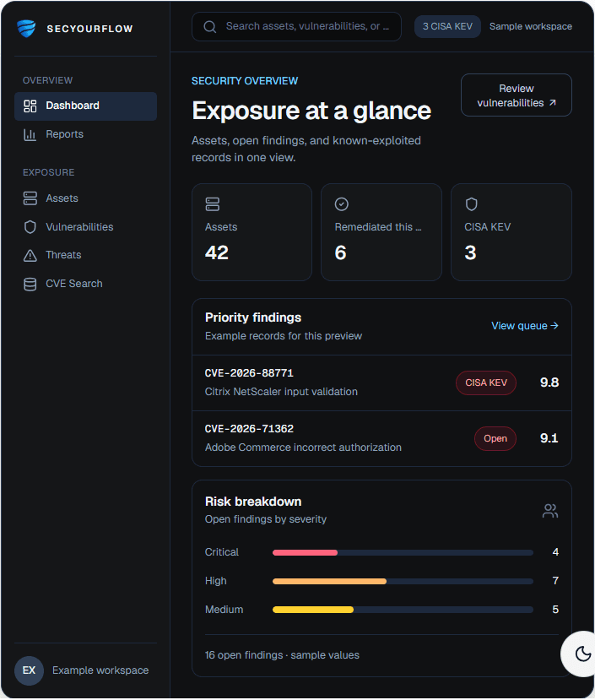Click the EX workspace avatar

(x=29, y=670)
